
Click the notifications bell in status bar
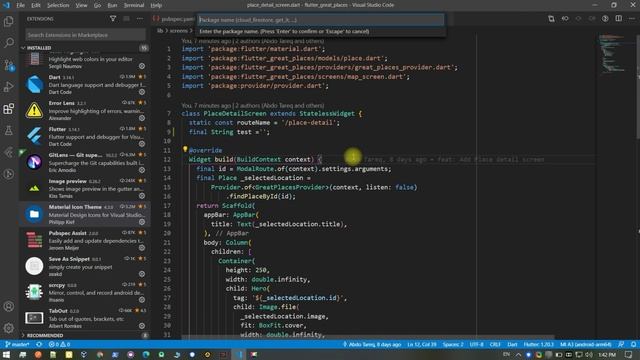[x=633, y=344]
